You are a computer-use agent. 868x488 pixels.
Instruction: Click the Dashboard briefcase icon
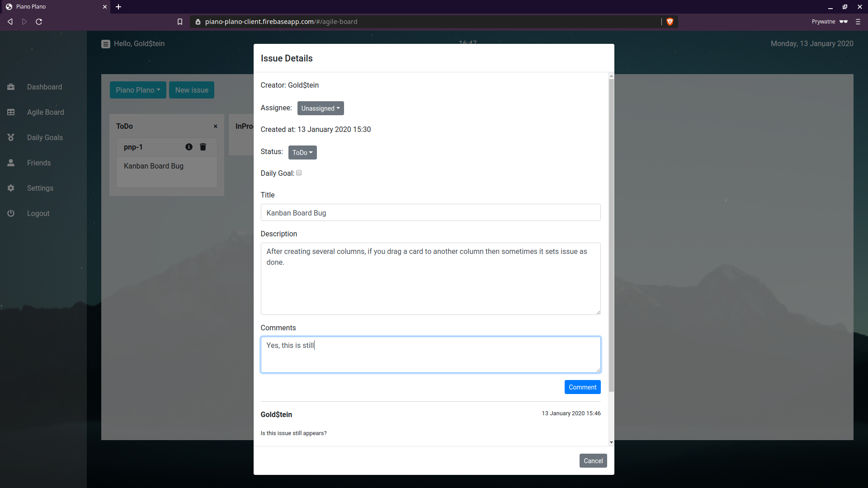11,87
